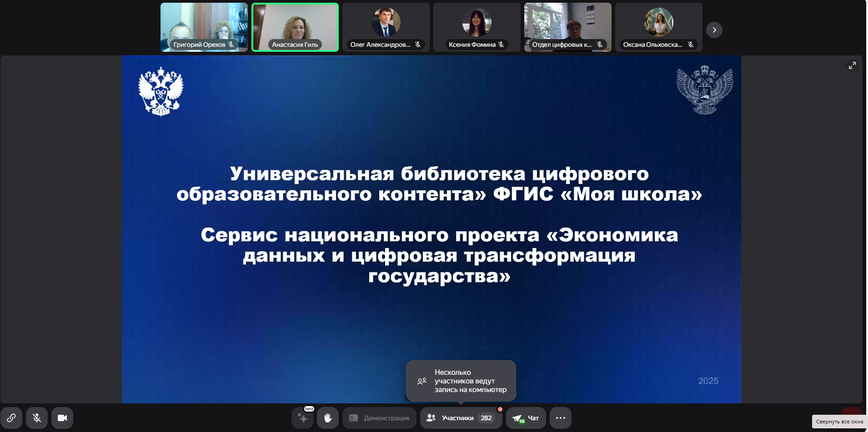Select Ксения Фомина participant tile
Viewport: 868px width, 432px height.
[x=477, y=27]
